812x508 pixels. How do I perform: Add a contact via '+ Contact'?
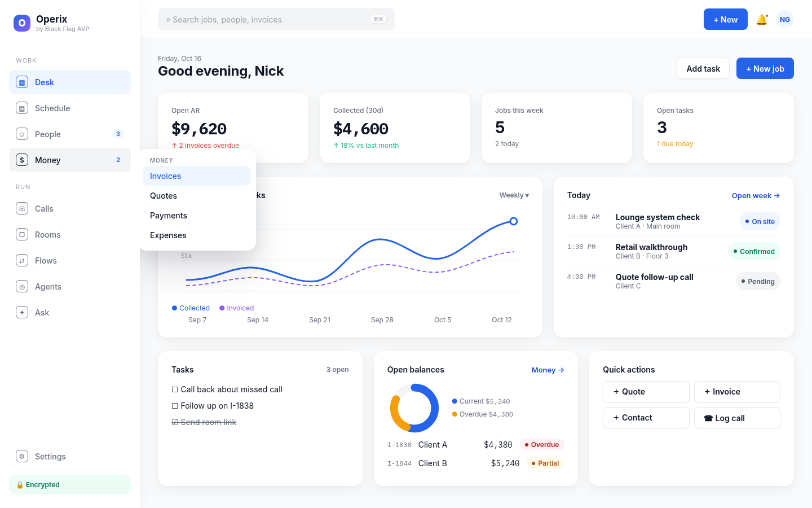point(646,418)
